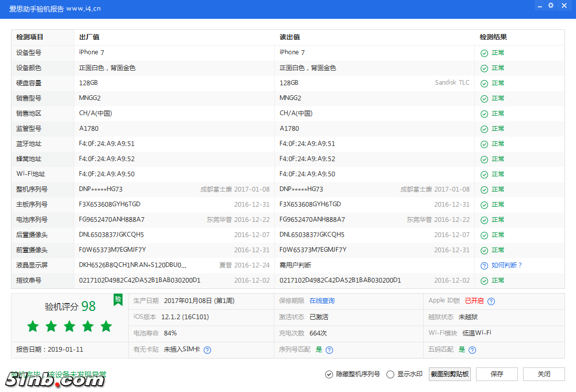Click the help icon next to Apple ID锁
The width and height of the screenshot is (576, 392).
pos(491,301)
